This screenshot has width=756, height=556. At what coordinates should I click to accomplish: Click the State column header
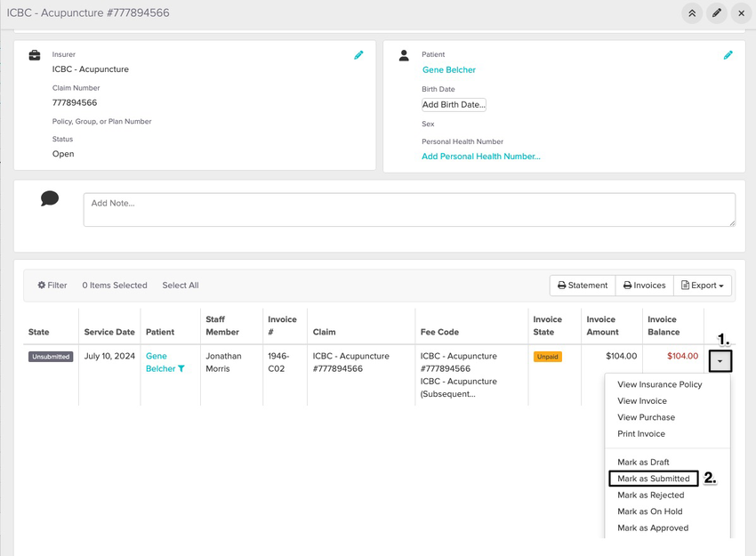click(x=38, y=332)
